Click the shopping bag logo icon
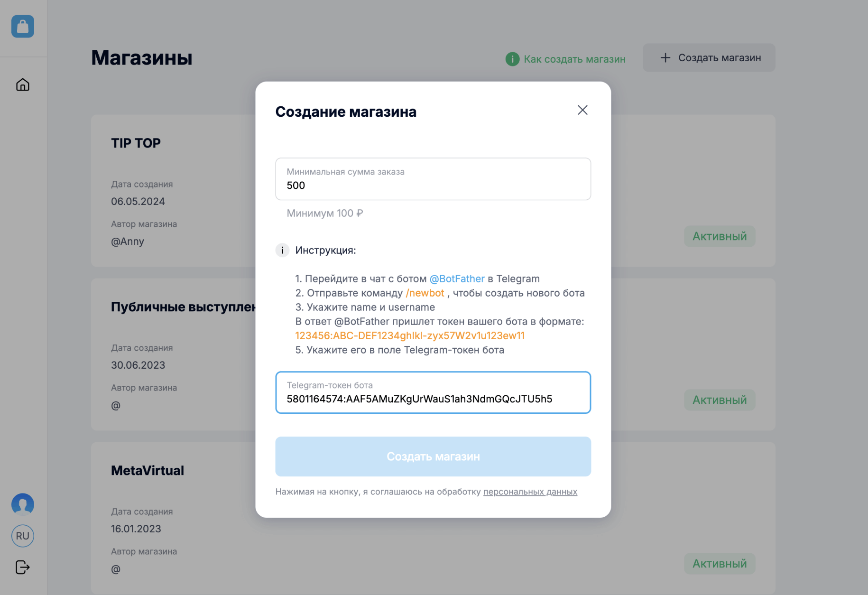The height and width of the screenshot is (595, 868). (x=23, y=26)
